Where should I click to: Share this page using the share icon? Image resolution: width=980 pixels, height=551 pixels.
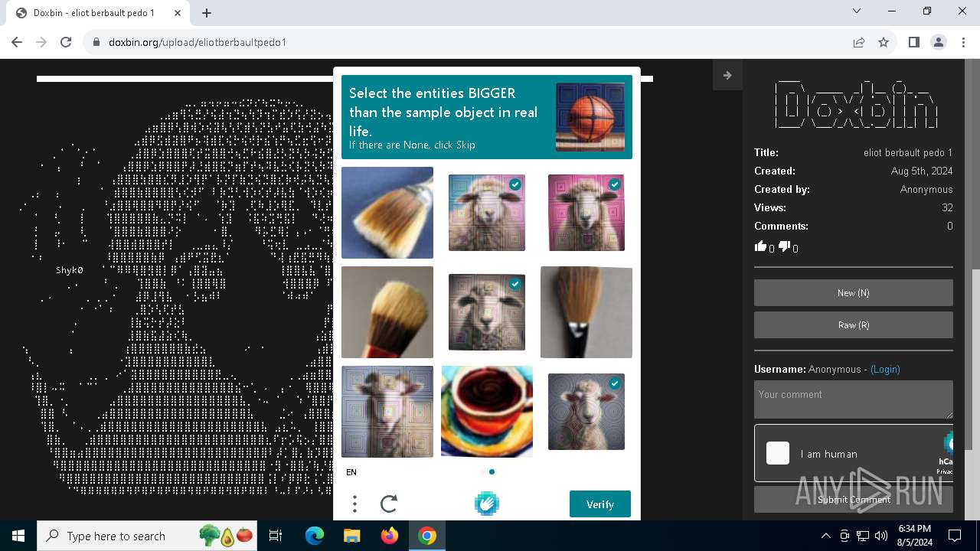point(859,42)
